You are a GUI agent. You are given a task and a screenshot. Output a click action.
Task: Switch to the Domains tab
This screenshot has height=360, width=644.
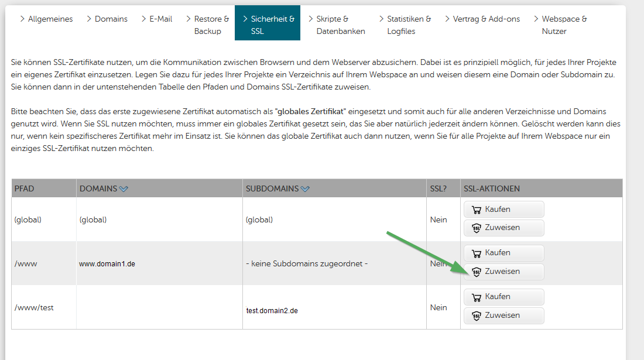pyautogui.click(x=107, y=19)
